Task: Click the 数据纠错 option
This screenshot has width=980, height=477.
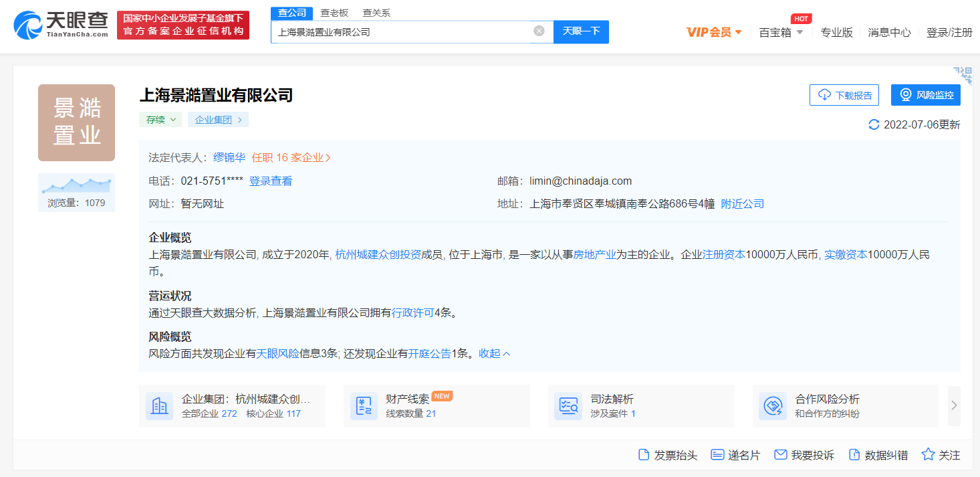Action: point(878,455)
